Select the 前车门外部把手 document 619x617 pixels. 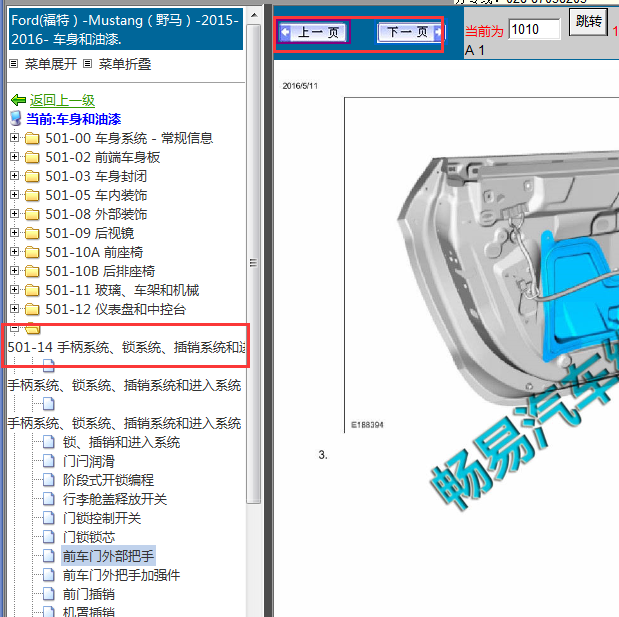coord(108,556)
